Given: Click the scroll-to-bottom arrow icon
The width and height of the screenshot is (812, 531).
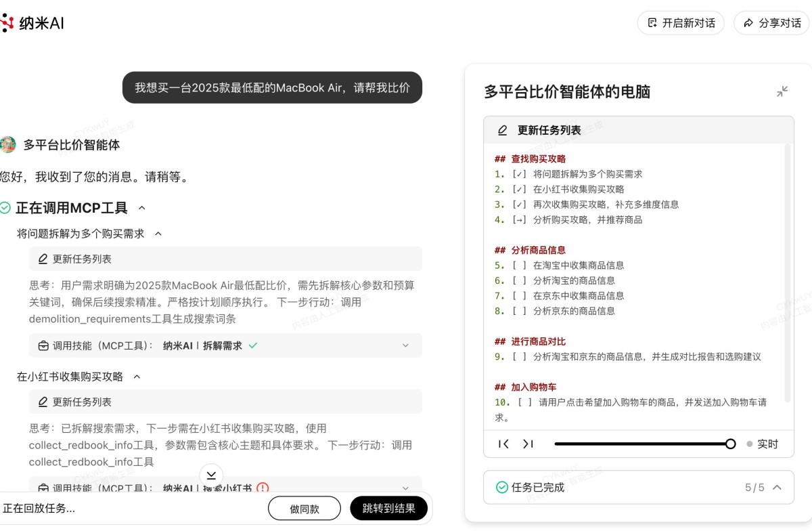Looking at the screenshot, I should click(211, 475).
